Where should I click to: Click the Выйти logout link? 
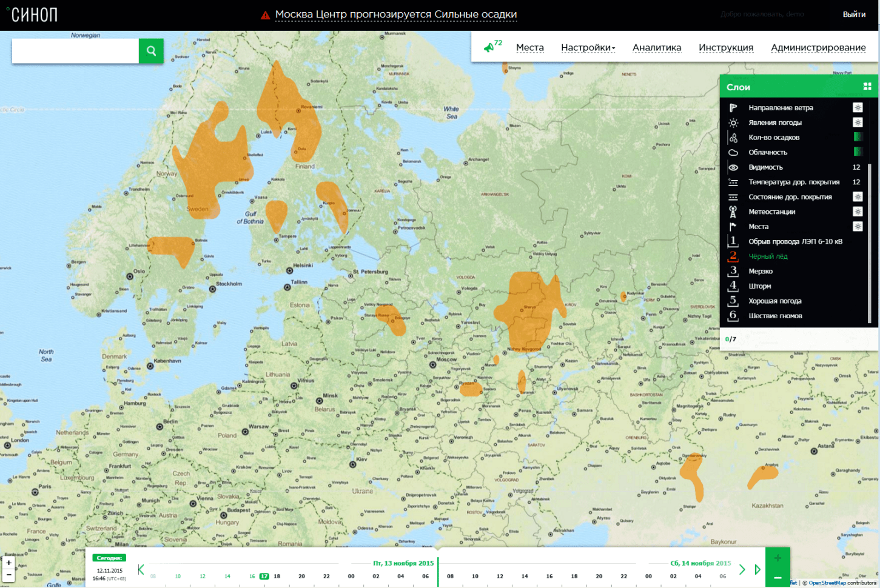[x=854, y=15]
